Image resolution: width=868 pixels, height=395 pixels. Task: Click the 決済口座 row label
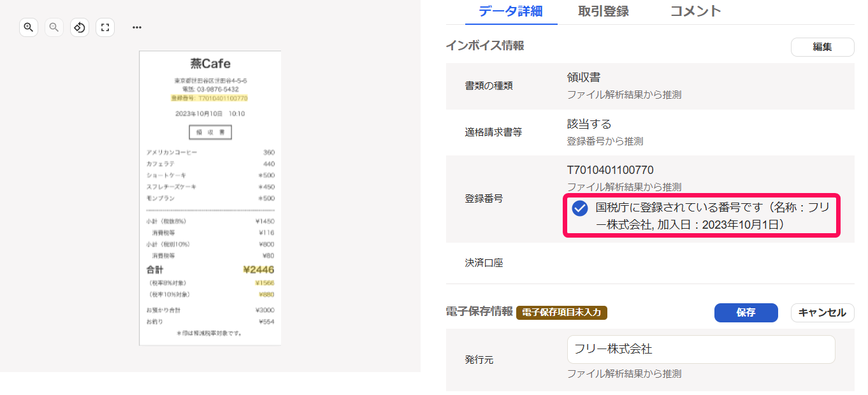(x=484, y=263)
